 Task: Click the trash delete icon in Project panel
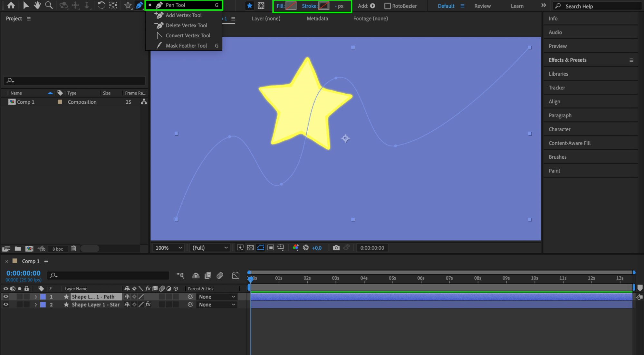click(x=74, y=248)
